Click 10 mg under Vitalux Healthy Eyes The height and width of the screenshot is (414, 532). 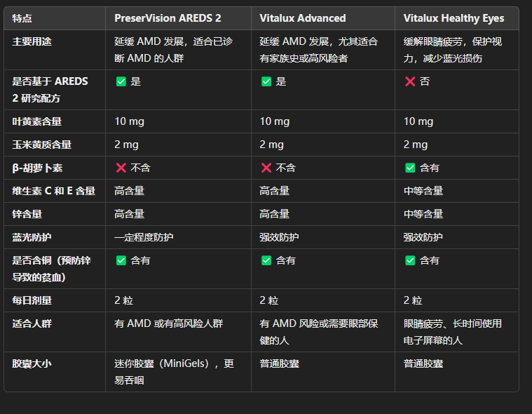(418, 121)
